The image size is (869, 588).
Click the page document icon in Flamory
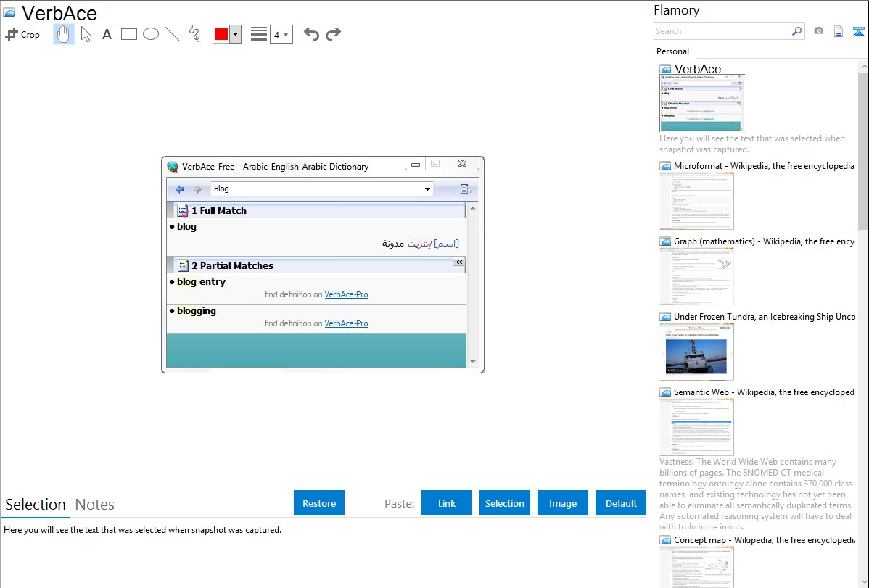(x=839, y=31)
